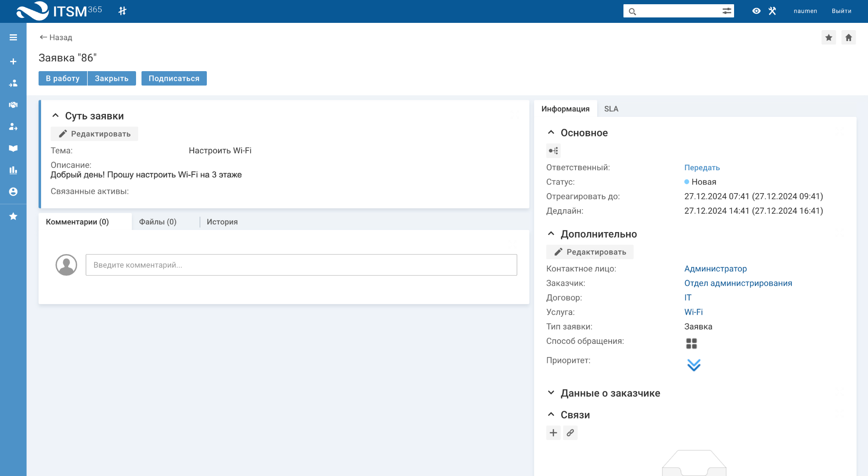Viewport: 868px width, 476px height.
Task: Click the tools wrench icon in header
Action: pos(772,11)
